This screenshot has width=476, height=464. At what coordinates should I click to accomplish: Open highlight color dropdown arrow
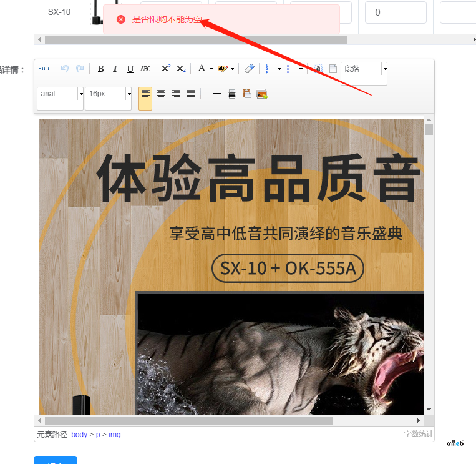(232, 69)
